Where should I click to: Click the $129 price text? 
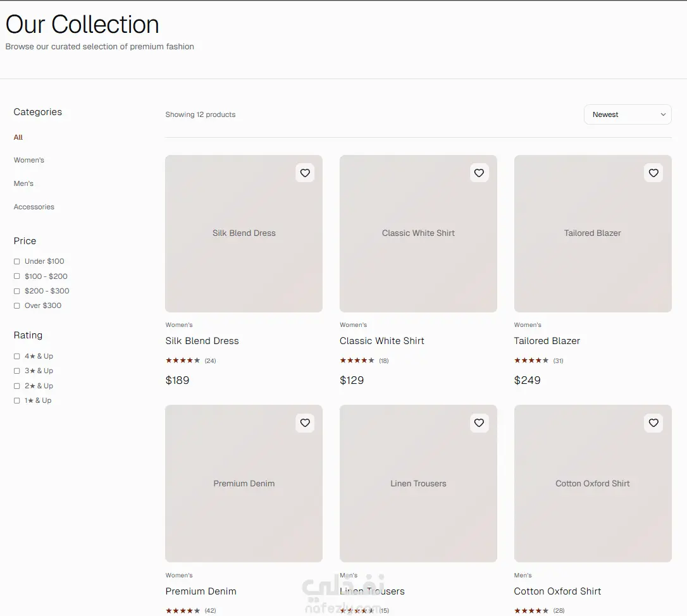coord(352,380)
